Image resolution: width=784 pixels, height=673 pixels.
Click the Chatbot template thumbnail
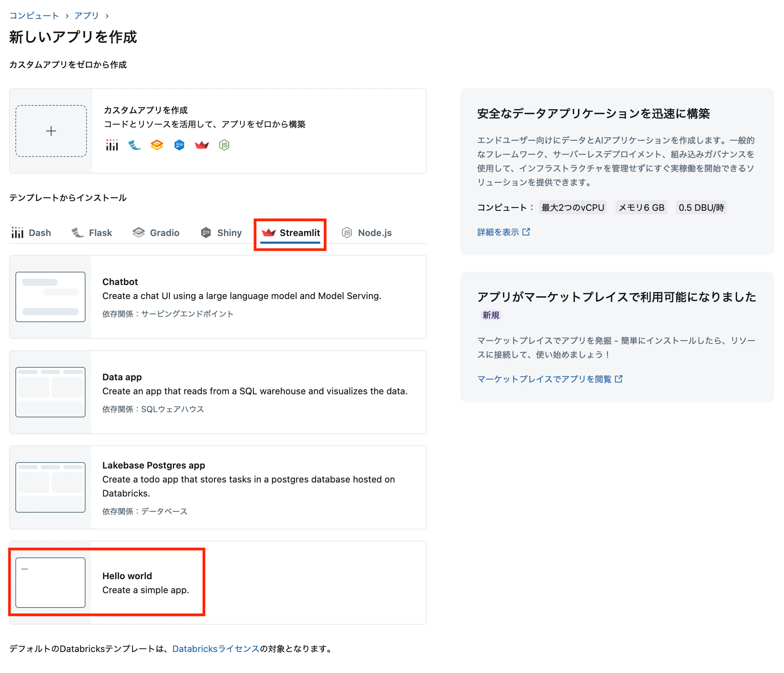(50, 297)
